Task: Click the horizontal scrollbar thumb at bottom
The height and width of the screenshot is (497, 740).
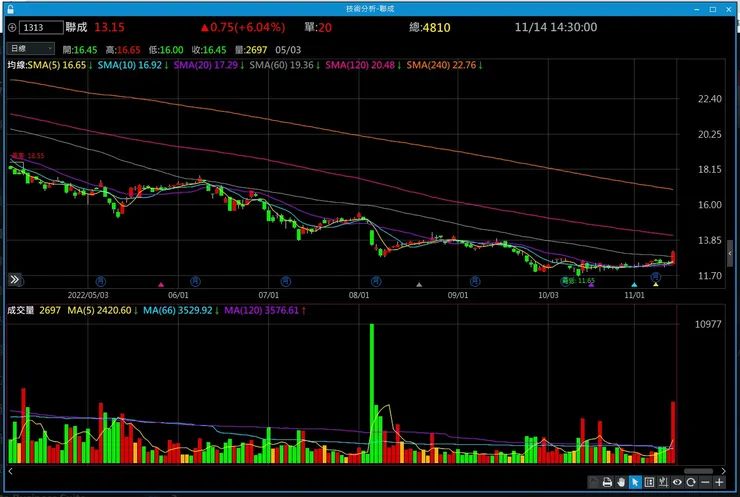Action: coord(698,471)
